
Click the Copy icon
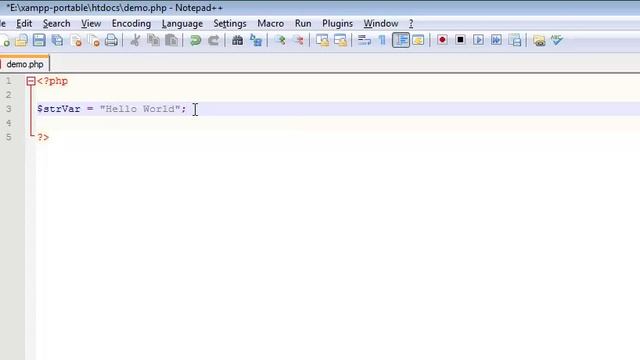pyautogui.click(x=153, y=40)
